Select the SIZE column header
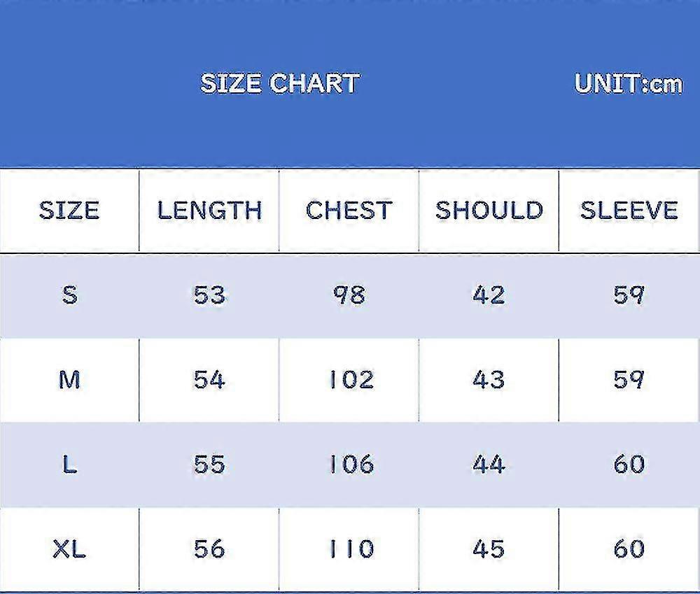Viewport: 700px width, 594px height. (69, 210)
